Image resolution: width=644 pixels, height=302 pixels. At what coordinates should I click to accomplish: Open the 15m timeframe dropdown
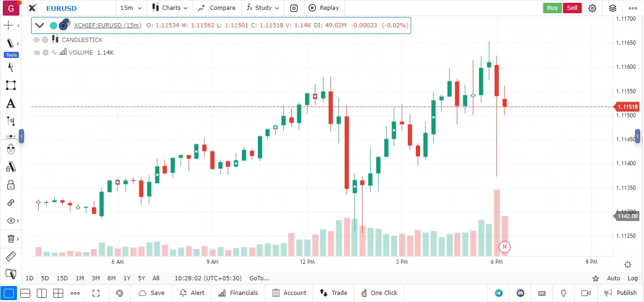coord(129,8)
